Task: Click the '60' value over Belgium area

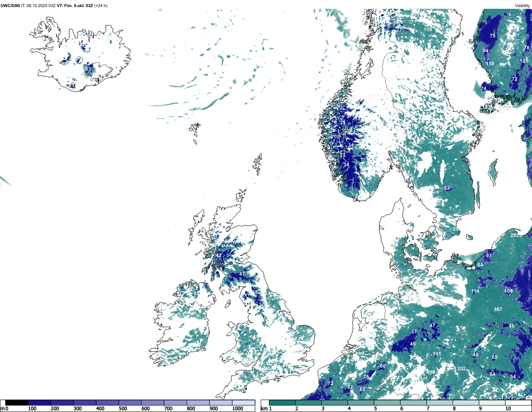Action: click(x=383, y=366)
